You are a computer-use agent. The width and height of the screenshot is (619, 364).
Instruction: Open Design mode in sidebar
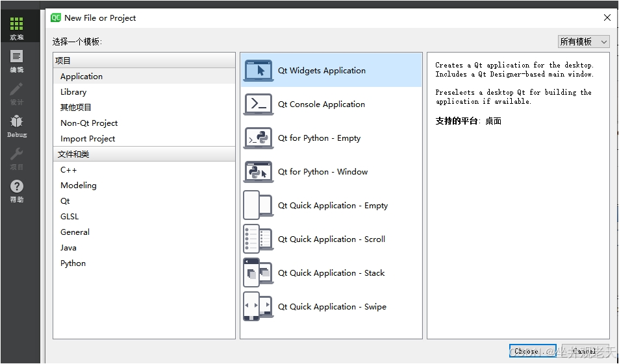click(x=17, y=94)
